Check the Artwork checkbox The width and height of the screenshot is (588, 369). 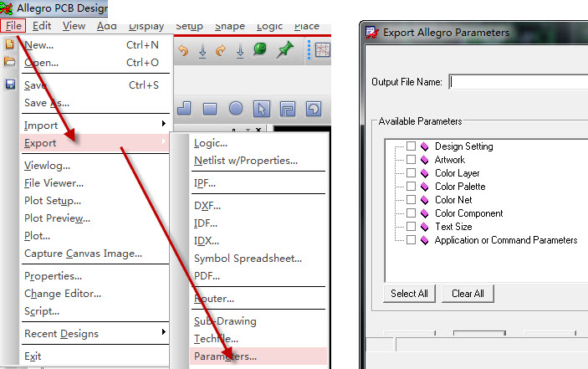[x=411, y=159]
